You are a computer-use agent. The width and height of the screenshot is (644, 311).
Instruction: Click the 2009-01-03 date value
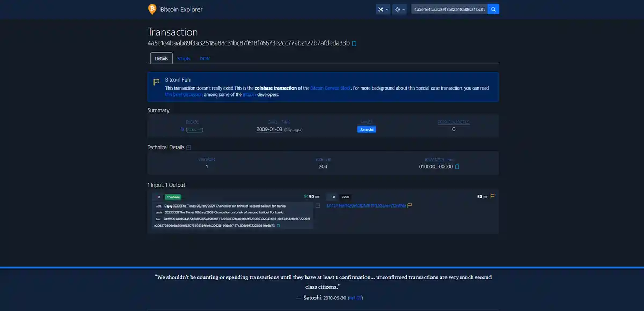point(269,129)
